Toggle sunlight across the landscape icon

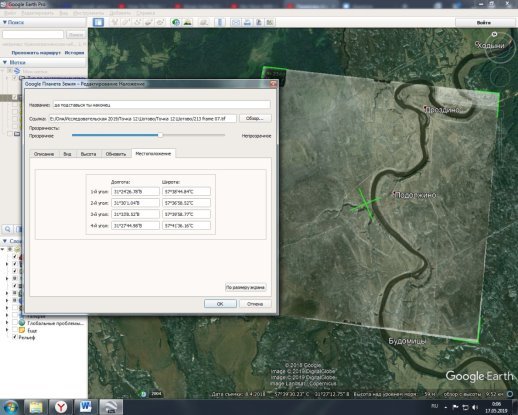(x=188, y=22)
